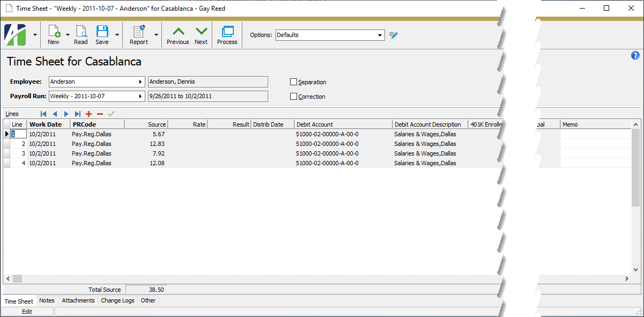Expand the Options Defaults dropdown
Screen dimensions: 644x317
380,35
